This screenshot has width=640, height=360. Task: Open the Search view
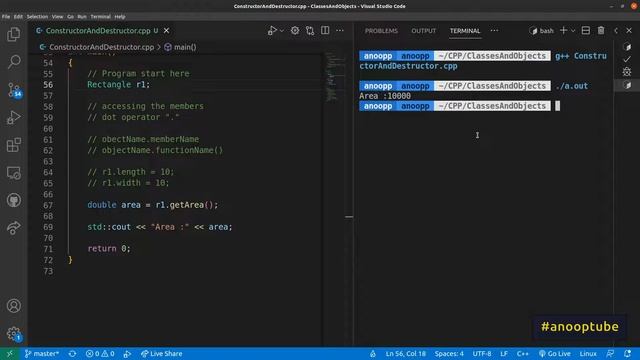[14, 62]
